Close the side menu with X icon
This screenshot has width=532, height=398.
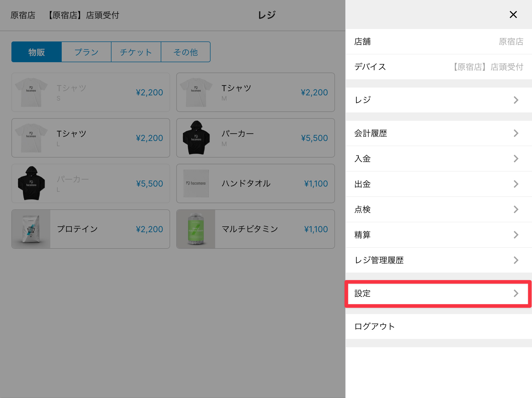pos(513,15)
